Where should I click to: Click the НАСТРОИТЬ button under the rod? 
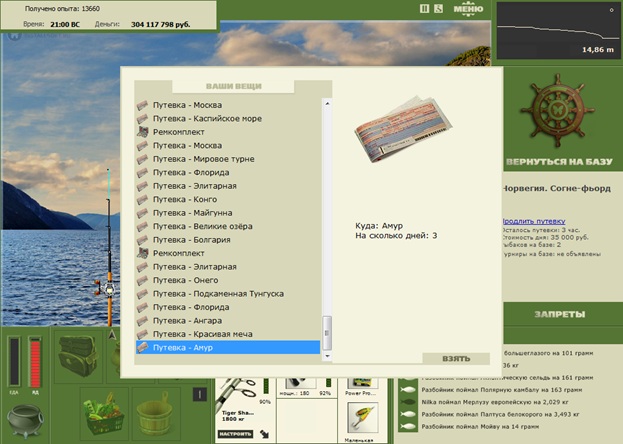tap(236, 434)
